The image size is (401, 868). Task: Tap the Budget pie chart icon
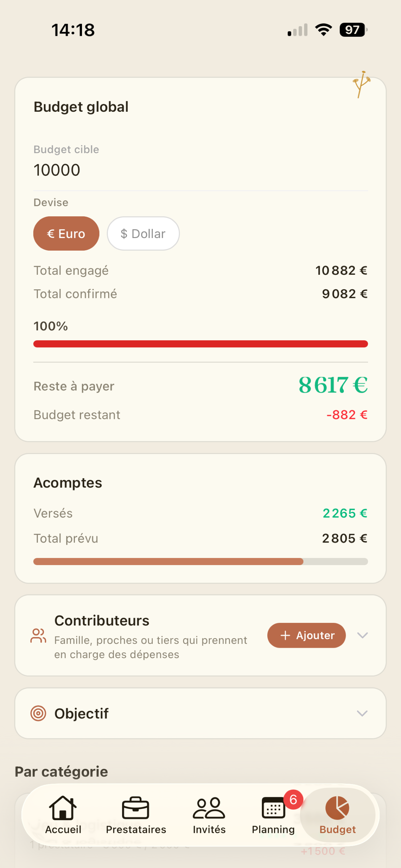337,808
